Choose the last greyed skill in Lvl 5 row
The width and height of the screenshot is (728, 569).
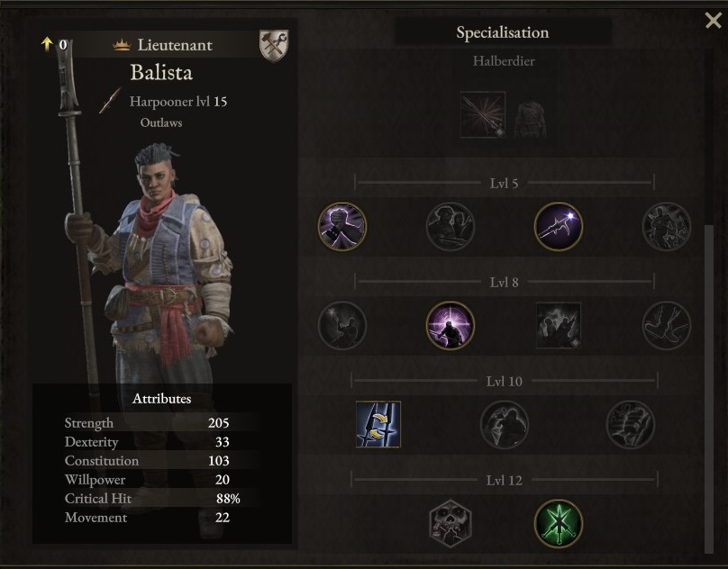tap(666, 227)
